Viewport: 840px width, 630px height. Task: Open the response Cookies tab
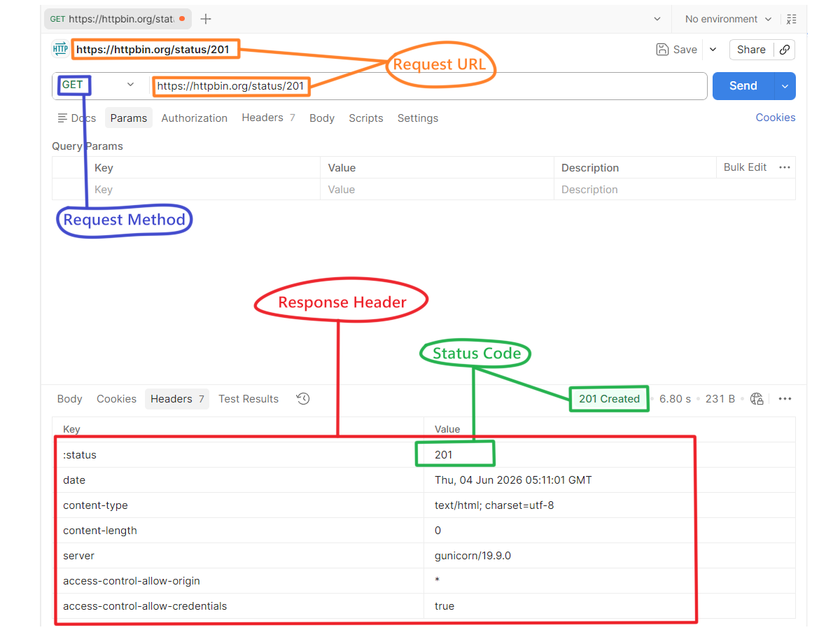(116, 398)
